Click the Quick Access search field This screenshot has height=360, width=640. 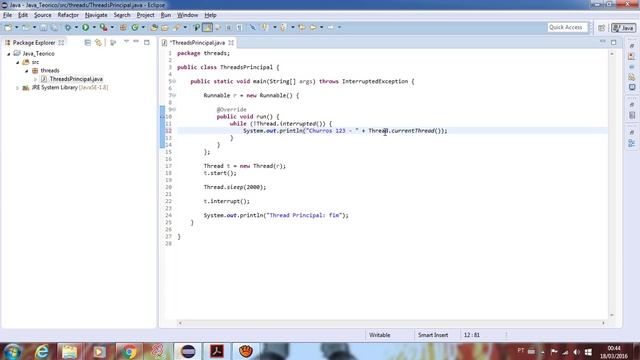[567, 27]
